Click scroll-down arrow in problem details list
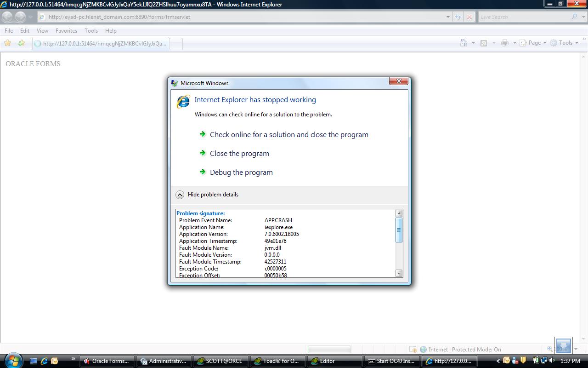Screen dimensions: 588x368 (399, 273)
